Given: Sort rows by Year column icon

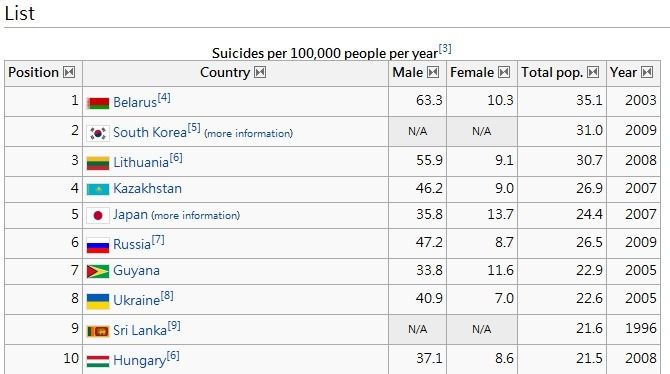Looking at the screenshot, I should pyautogui.click(x=647, y=72).
